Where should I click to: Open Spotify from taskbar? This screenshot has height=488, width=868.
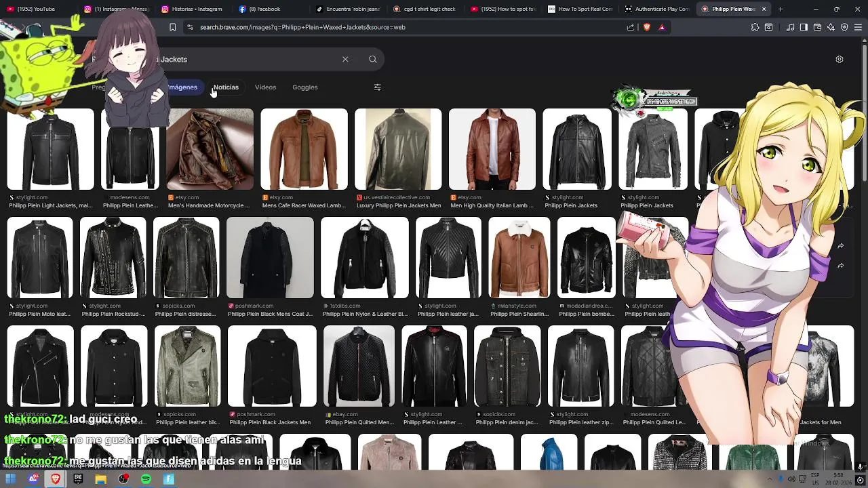tap(146, 479)
